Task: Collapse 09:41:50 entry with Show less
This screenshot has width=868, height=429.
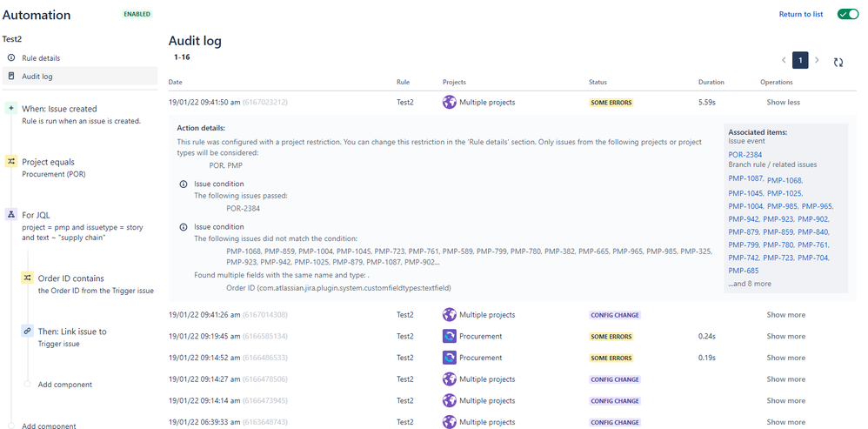Action: coord(783,103)
